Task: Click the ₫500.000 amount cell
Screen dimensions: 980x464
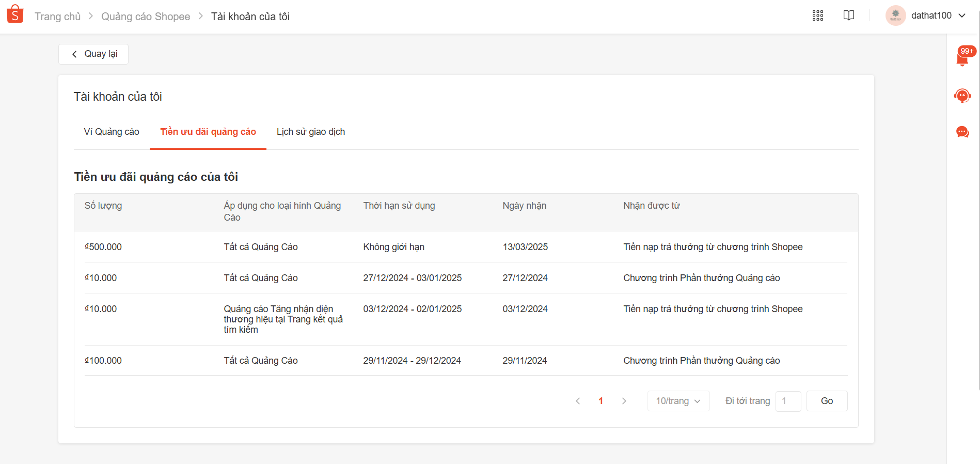Action: coord(103,247)
